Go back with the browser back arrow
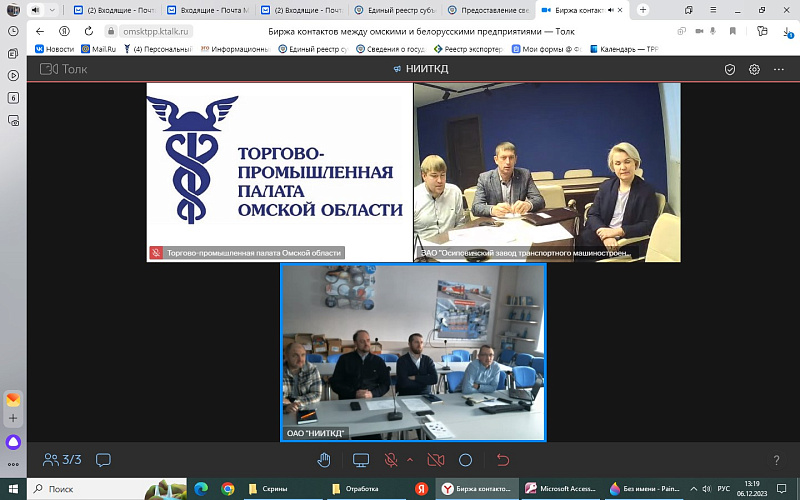The width and height of the screenshot is (800, 500). click(x=40, y=32)
